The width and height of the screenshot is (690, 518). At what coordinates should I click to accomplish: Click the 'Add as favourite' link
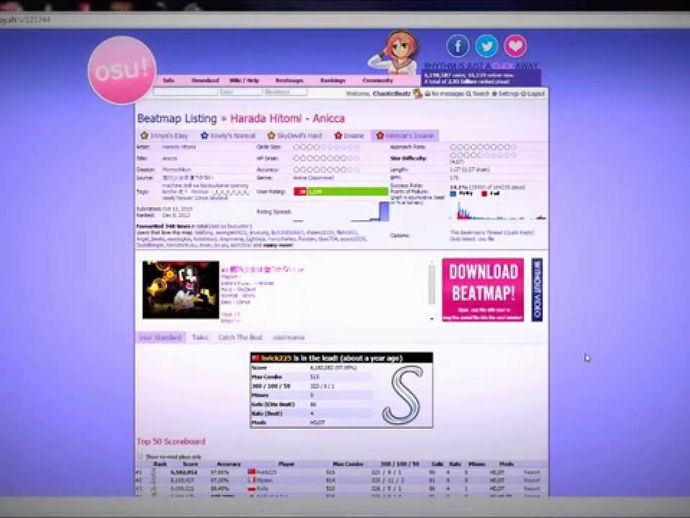point(231,226)
